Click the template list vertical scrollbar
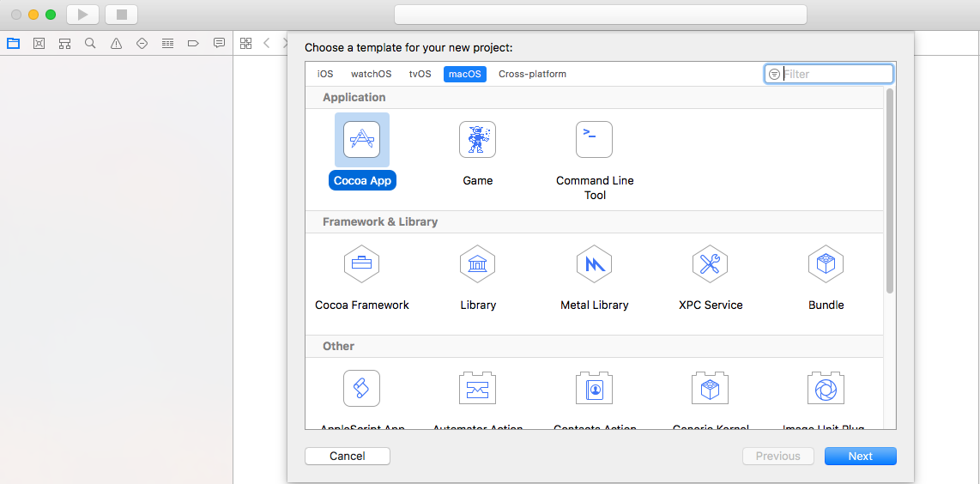This screenshot has height=484, width=980. click(889, 191)
